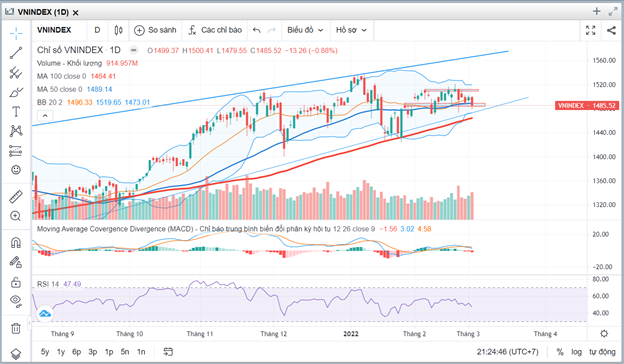Set the 3p time range
The width and height of the screenshot is (624, 364).
coord(93,352)
